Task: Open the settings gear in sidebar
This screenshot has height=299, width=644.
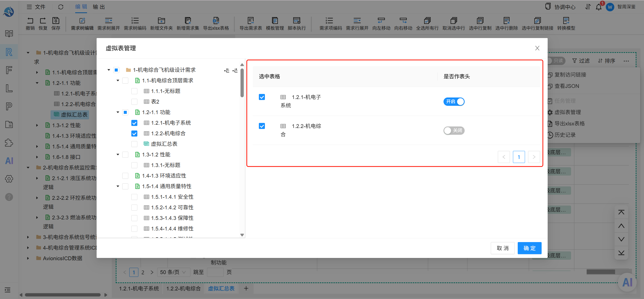Action: [9, 179]
